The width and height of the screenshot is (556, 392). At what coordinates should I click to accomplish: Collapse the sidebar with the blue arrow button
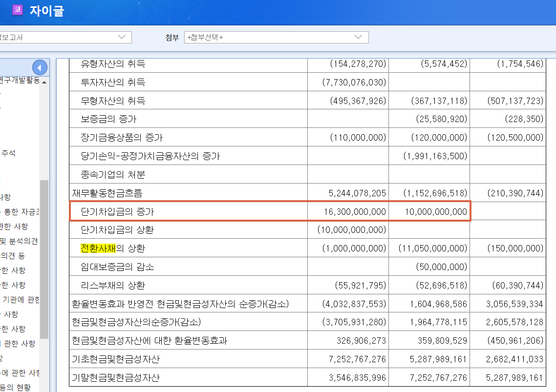tap(40, 67)
